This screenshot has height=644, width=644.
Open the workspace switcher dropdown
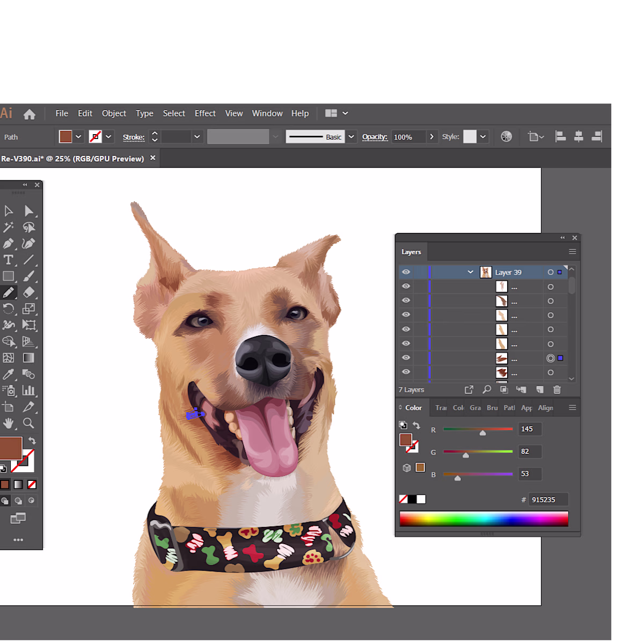pyautogui.click(x=345, y=113)
